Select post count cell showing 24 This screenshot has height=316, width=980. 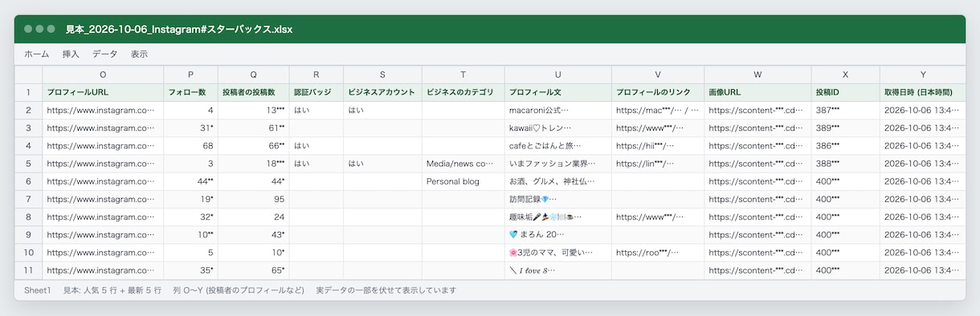pyautogui.click(x=254, y=217)
